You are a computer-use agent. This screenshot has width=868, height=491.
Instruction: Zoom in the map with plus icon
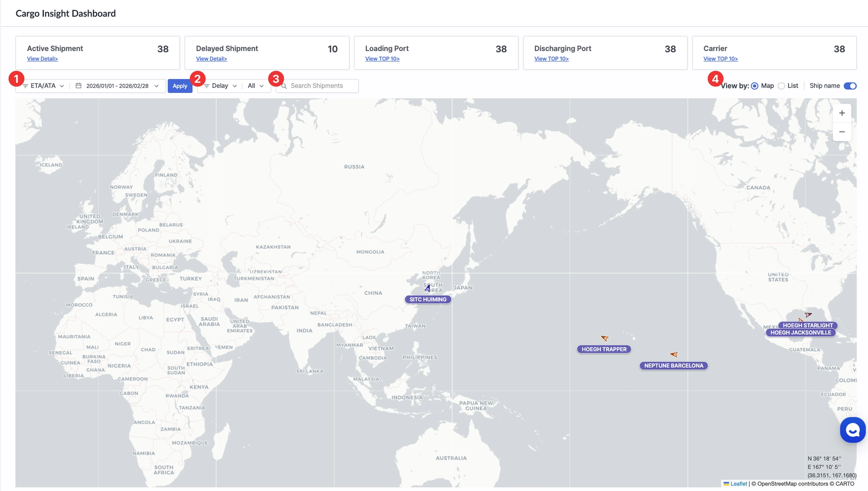842,113
